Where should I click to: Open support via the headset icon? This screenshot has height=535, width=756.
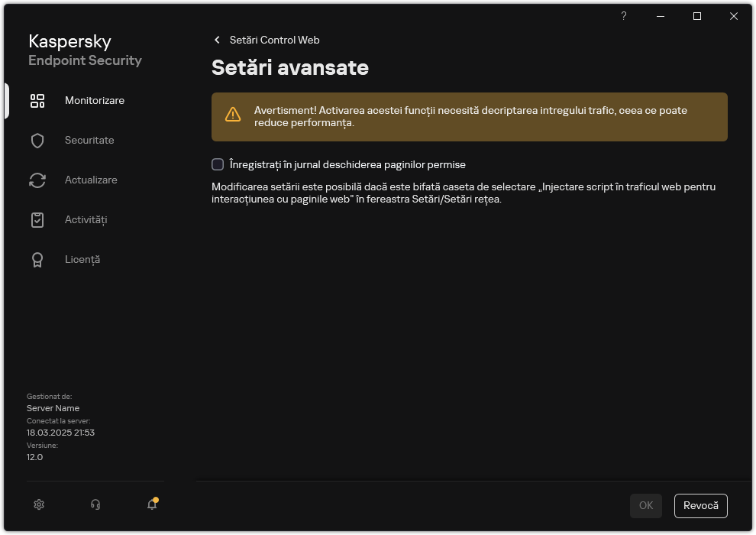[x=95, y=504]
